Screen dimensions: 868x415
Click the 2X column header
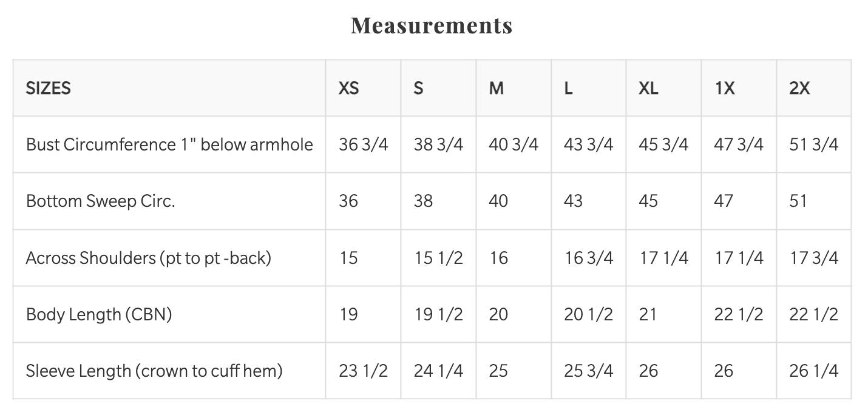point(799,89)
